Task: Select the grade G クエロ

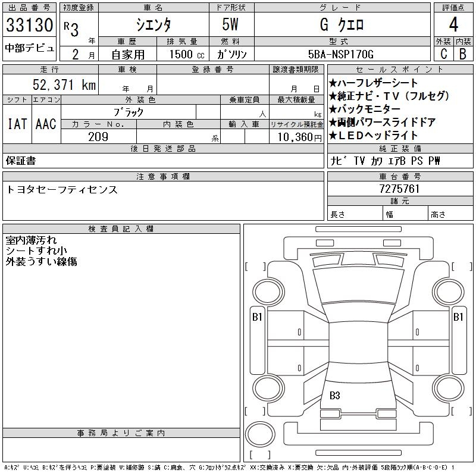Action: click(x=342, y=24)
